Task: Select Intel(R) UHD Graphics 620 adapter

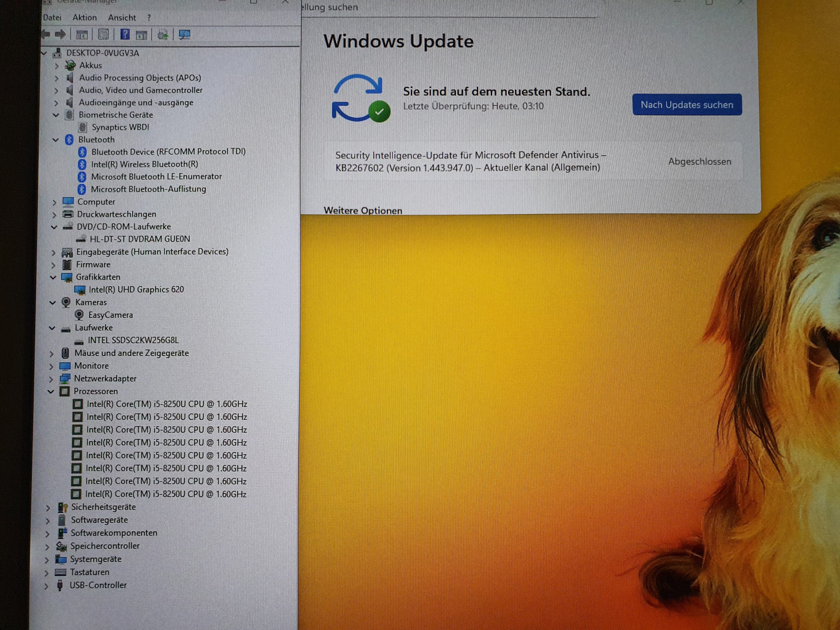Action: (136, 289)
